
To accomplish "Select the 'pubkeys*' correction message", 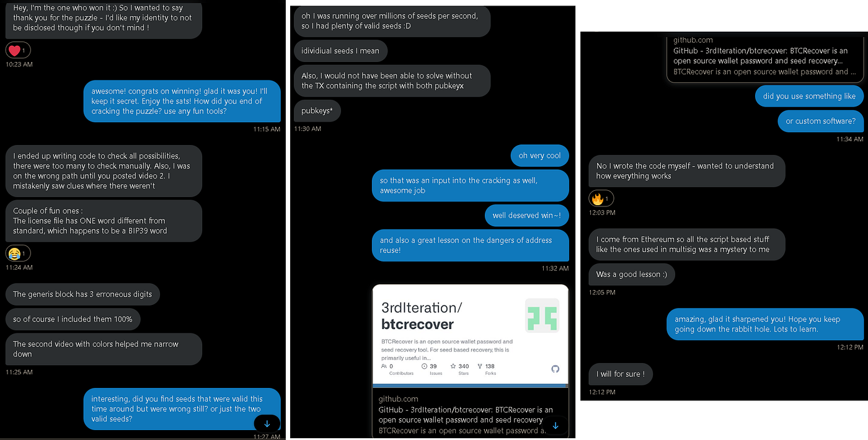I will click(x=317, y=111).
